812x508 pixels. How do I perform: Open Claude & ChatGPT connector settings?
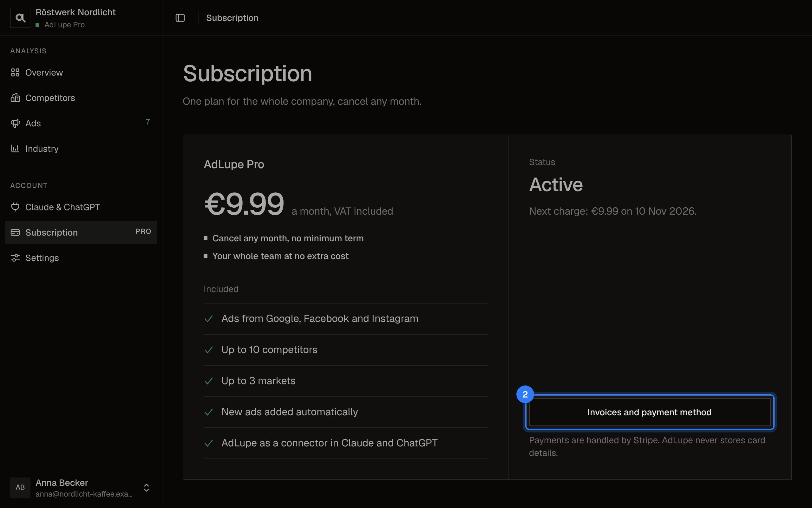81,207
